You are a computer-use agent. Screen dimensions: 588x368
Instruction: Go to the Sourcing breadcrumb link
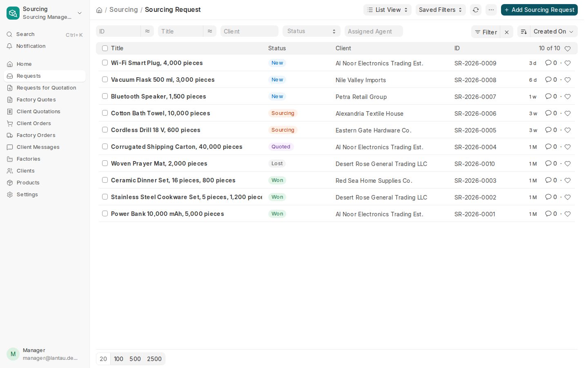(x=124, y=10)
